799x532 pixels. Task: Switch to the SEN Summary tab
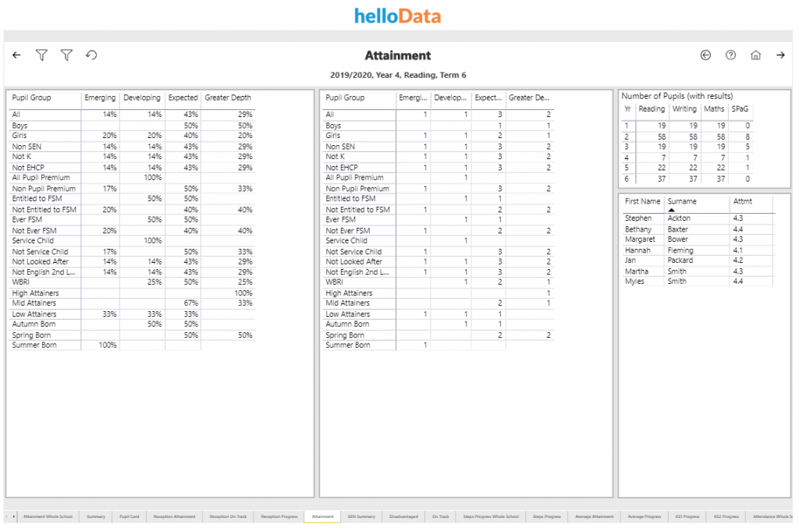(361, 516)
